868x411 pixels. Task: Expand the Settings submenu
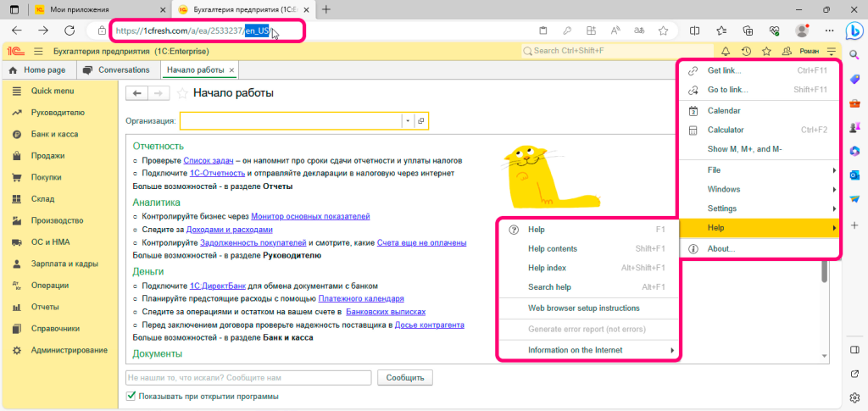(x=759, y=208)
